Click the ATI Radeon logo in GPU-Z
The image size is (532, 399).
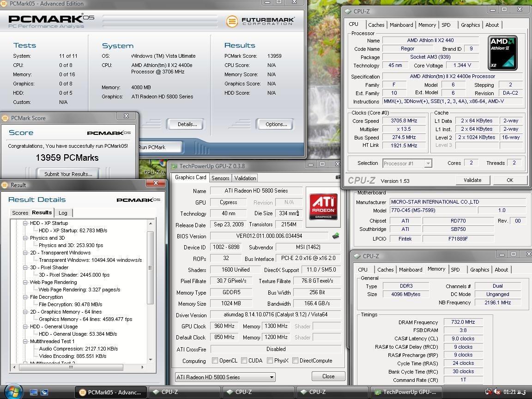(323, 206)
